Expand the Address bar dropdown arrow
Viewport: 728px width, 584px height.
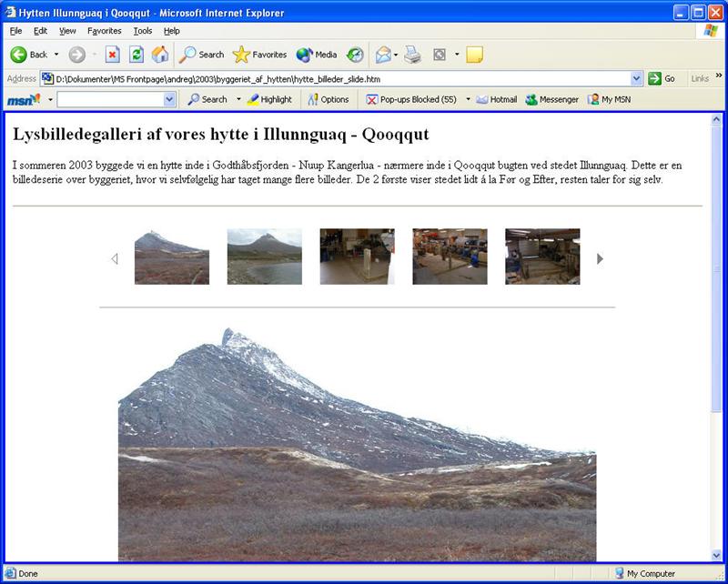(636, 79)
